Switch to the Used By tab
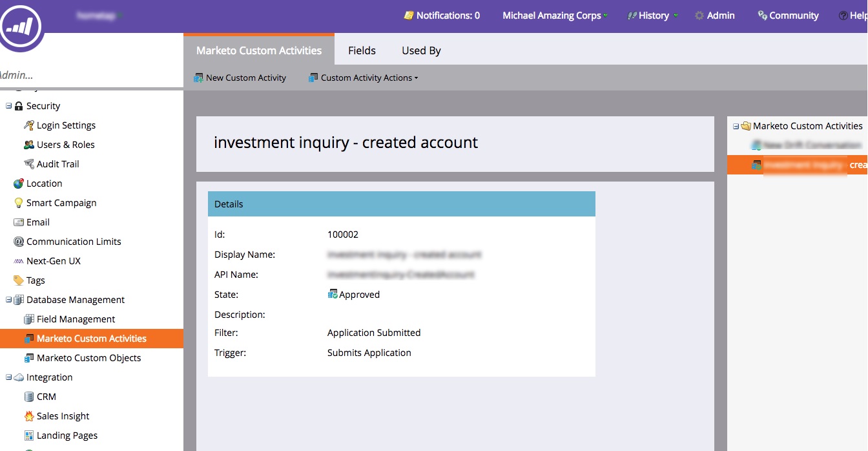This screenshot has width=868, height=451. (x=421, y=50)
